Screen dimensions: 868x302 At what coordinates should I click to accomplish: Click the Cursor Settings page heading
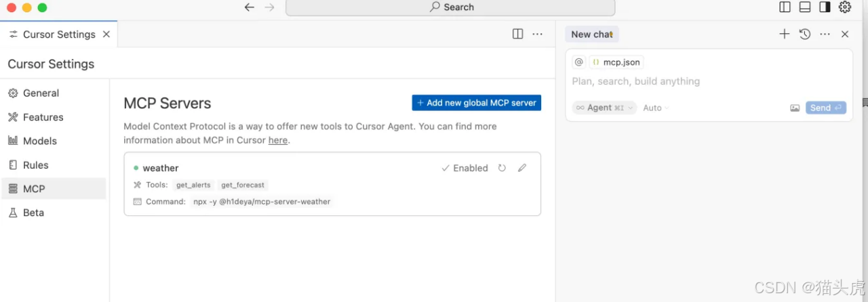tap(51, 64)
